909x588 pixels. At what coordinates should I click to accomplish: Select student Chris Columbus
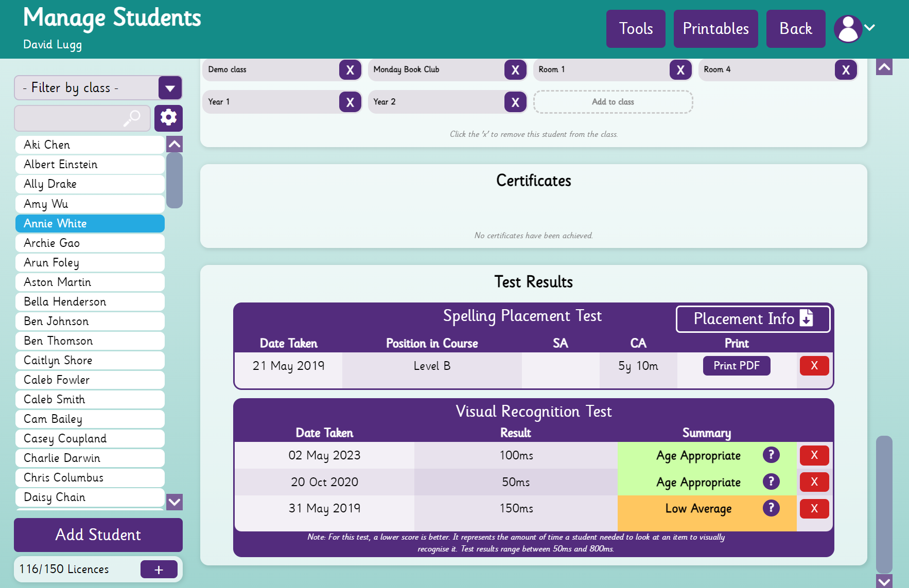click(90, 478)
